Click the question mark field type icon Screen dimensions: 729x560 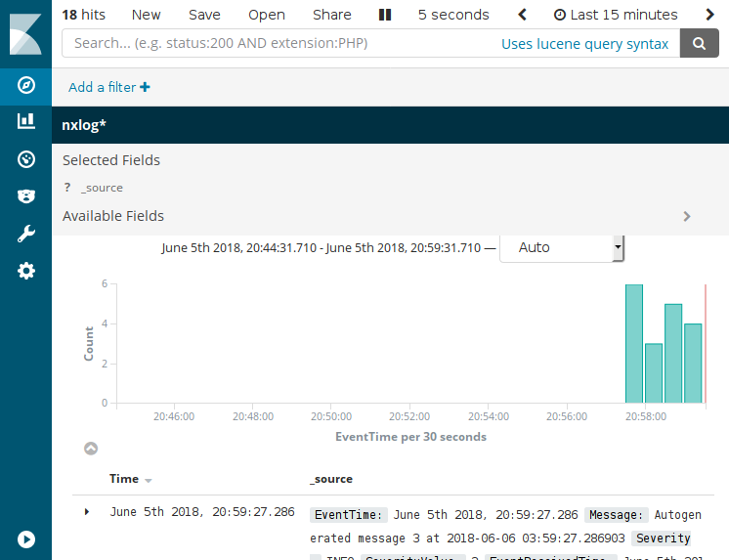(x=67, y=187)
